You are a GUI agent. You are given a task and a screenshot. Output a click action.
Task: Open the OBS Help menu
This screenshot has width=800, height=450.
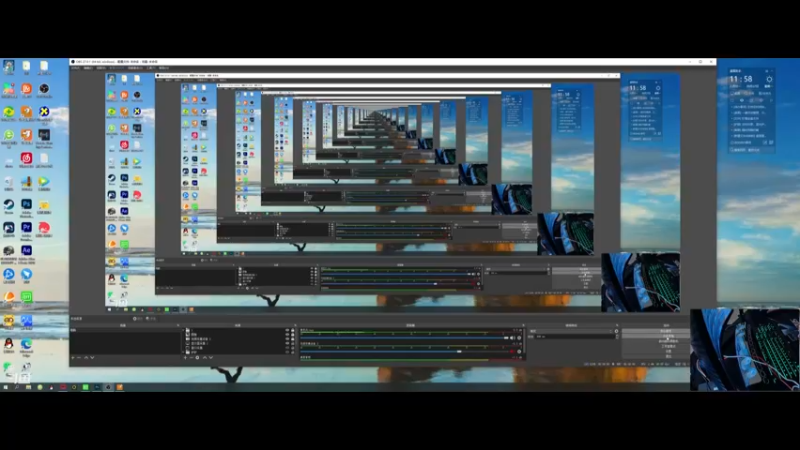[x=164, y=68]
